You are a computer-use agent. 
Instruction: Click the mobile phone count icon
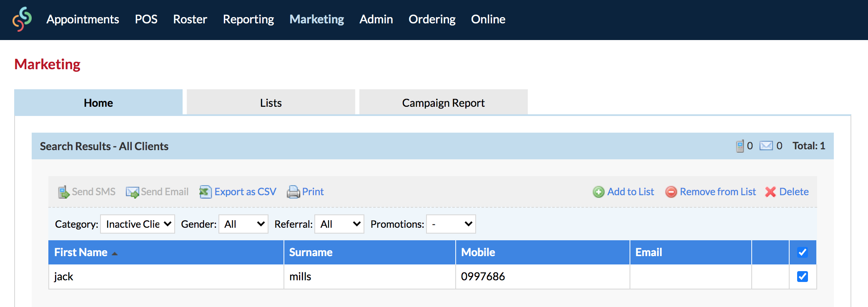tap(740, 146)
